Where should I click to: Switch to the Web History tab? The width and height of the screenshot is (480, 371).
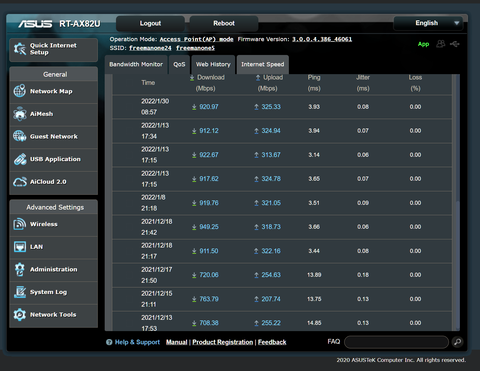(x=213, y=64)
